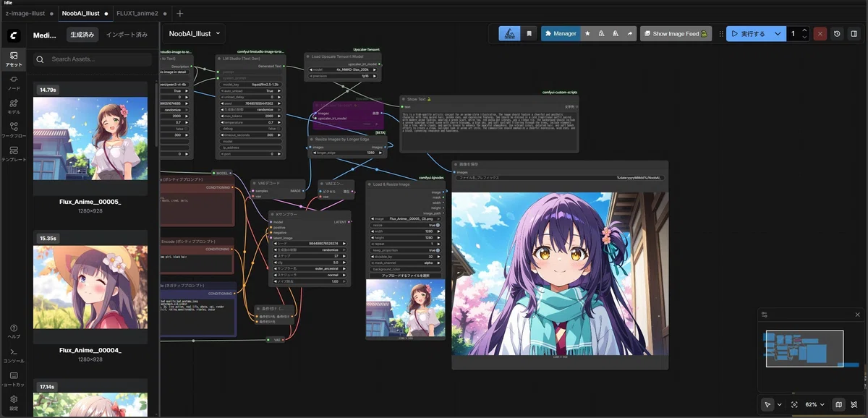The width and height of the screenshot is (868, 418).
Task: Open the ワークフロー (Workflows) panel
Action: point(14,129)
